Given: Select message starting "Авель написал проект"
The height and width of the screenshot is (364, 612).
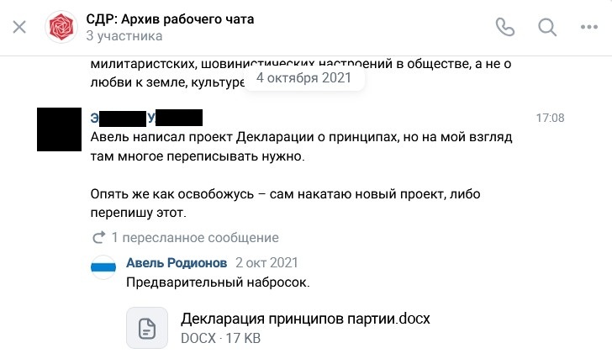Looking at the screenshot, I should click(x=301, y=146).
